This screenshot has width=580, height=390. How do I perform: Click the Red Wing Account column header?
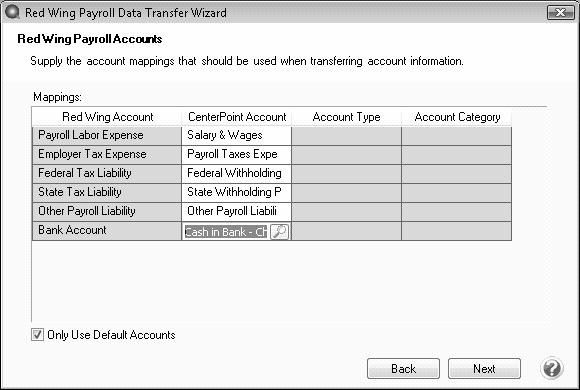pos(107,117)
